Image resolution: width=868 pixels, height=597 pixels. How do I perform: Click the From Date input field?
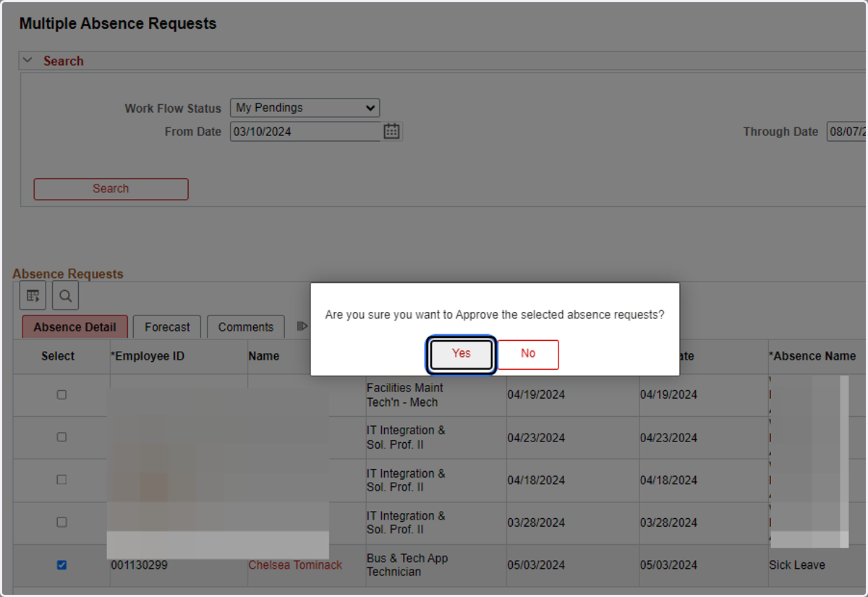click(x=305, y=132)
